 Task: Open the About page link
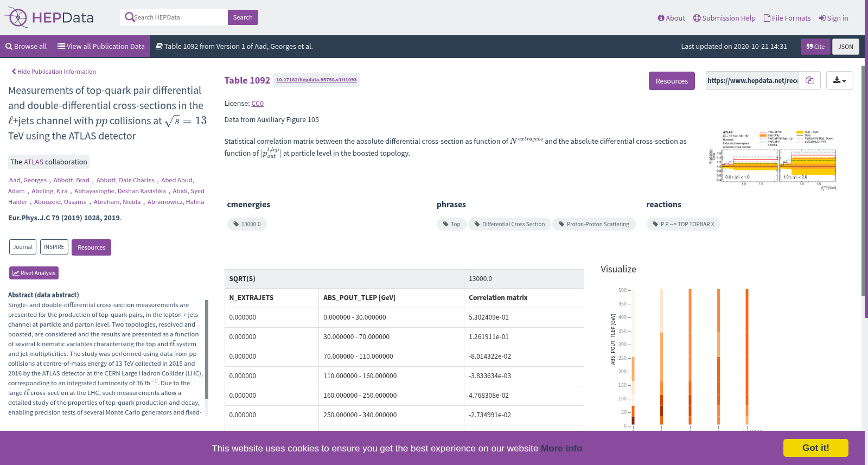click(x=671, y=18)
